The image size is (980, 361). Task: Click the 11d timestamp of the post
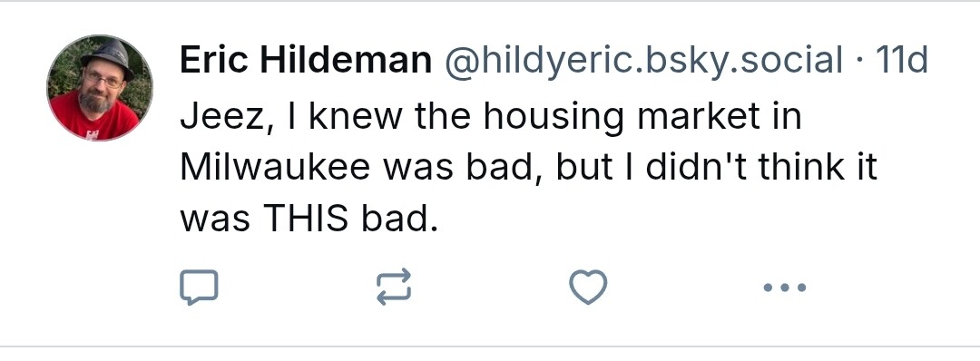pyautogui.click(x=902, y=61)
